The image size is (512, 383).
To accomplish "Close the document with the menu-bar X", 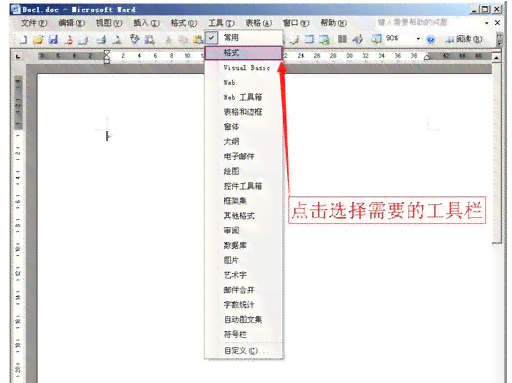I will click(497, 23).
